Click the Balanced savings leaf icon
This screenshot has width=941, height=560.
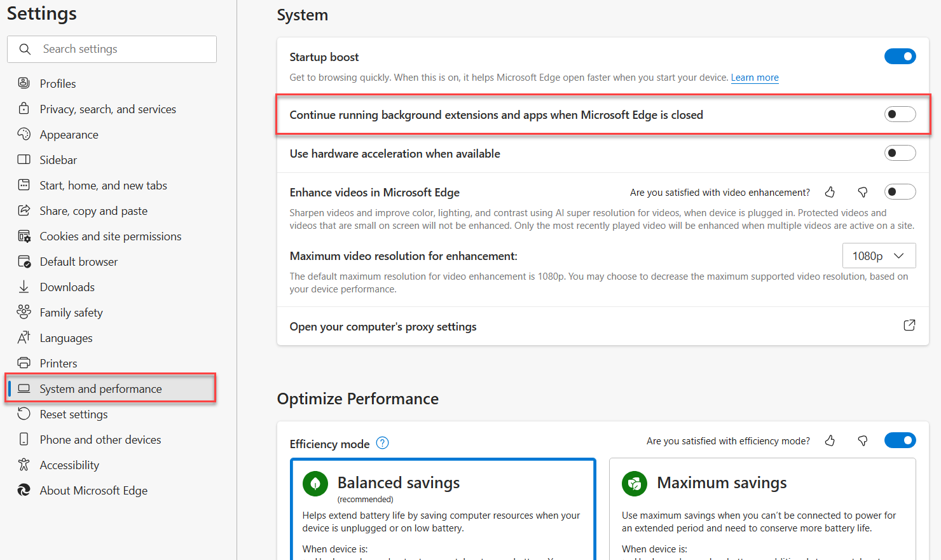(x=315, y=484)
